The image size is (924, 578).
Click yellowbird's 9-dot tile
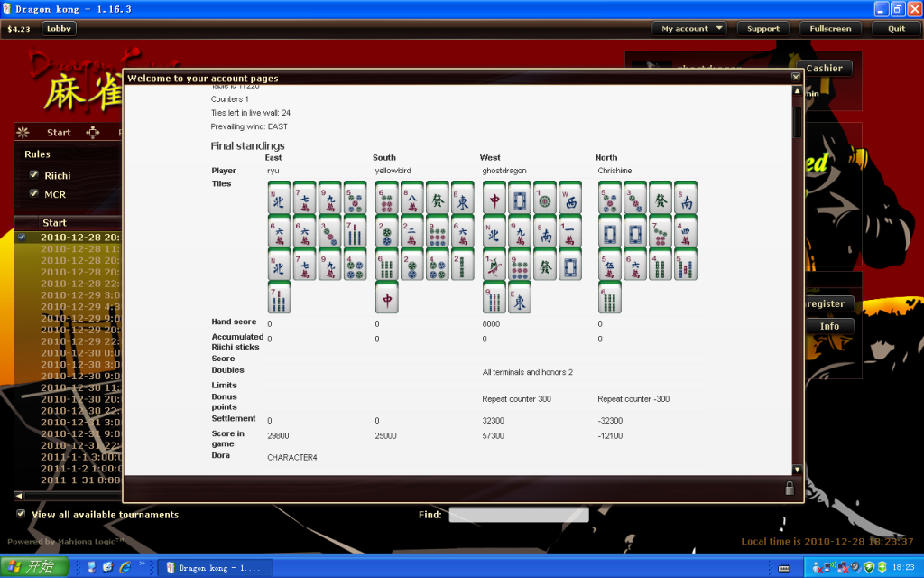[438, 231]
